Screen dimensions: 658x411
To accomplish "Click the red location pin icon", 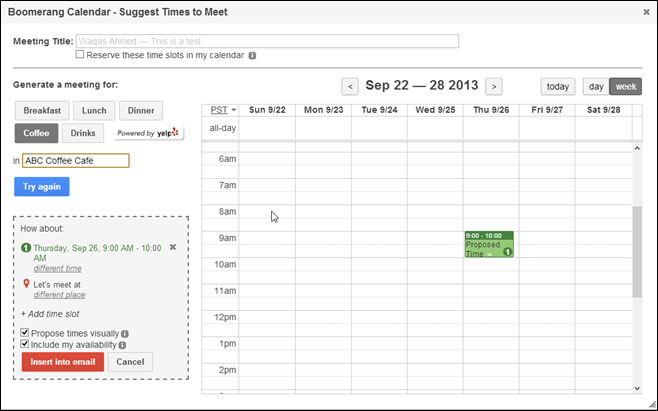I will [x=26, y=284].
